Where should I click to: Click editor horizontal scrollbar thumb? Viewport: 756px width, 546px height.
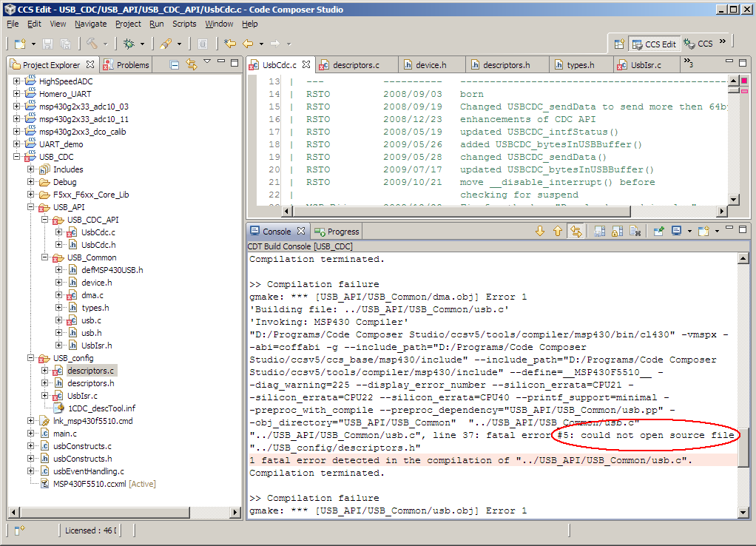coord(462,212)
